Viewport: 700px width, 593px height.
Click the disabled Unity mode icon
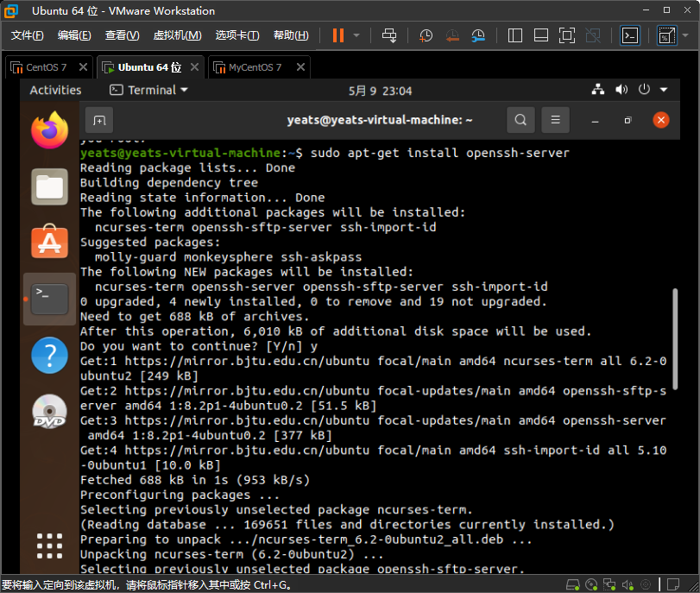(593, 35)
